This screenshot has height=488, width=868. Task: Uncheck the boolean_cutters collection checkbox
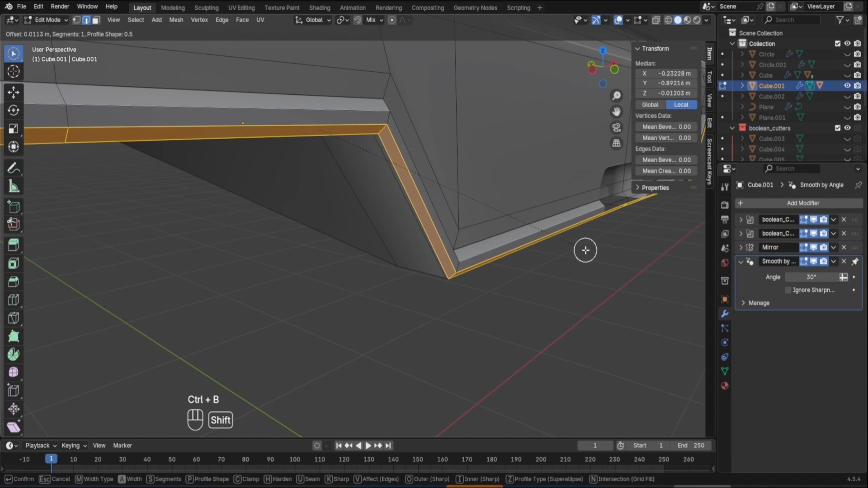(837, 128)
